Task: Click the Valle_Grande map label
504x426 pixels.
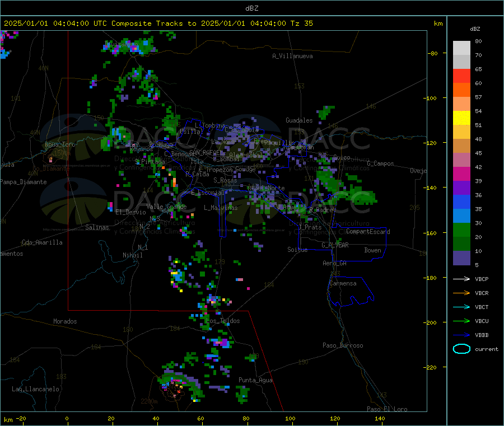Action: pos(166,207)
